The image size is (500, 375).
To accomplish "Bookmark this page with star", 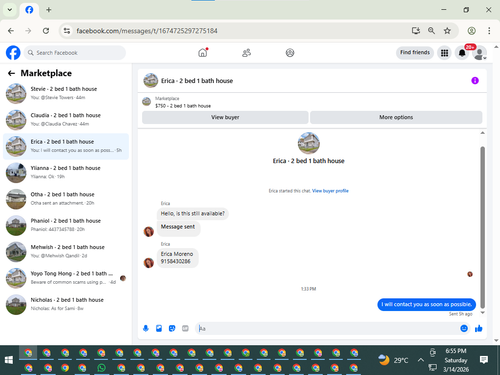I will 447,31.
